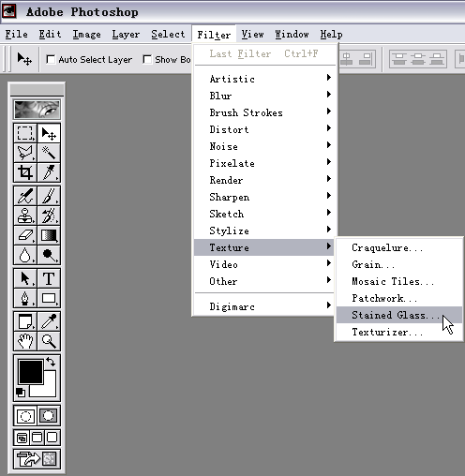The width and height of the screenshot is (465, 476).
Task: Enable Auto Select Layer checkbox
Action: [x=51, y=59]
